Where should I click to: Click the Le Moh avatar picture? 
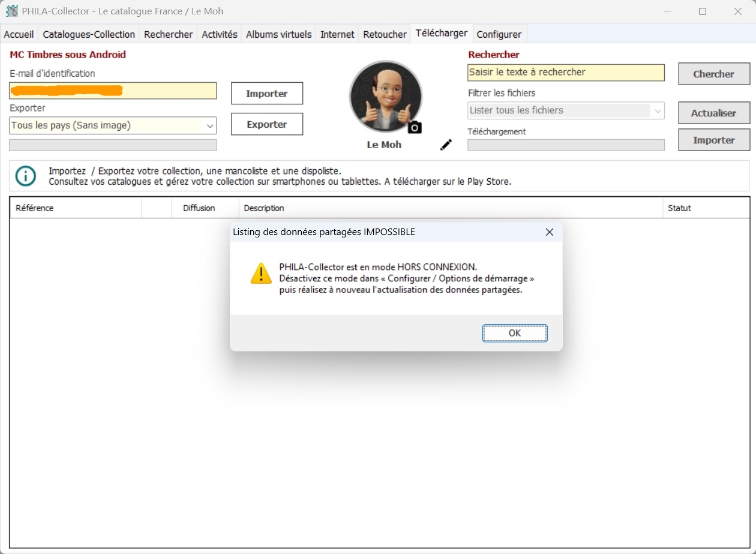[386, 97]
